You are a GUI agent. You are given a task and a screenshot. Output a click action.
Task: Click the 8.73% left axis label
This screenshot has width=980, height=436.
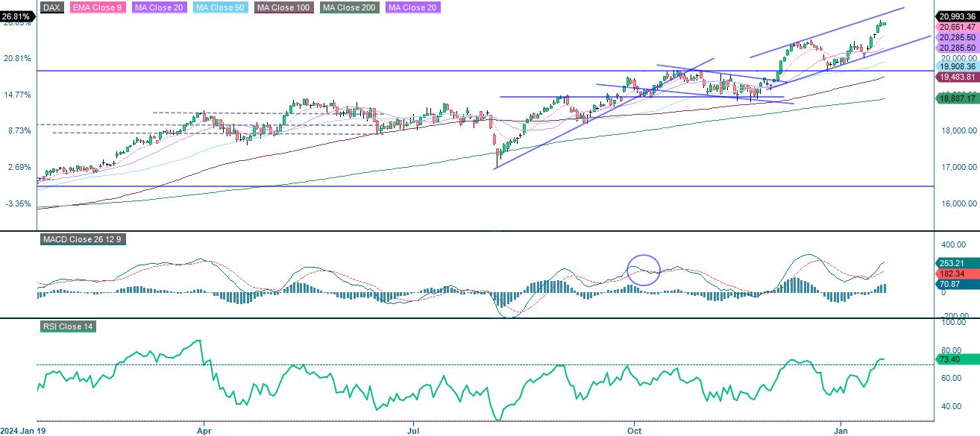[x=19, y=130]
